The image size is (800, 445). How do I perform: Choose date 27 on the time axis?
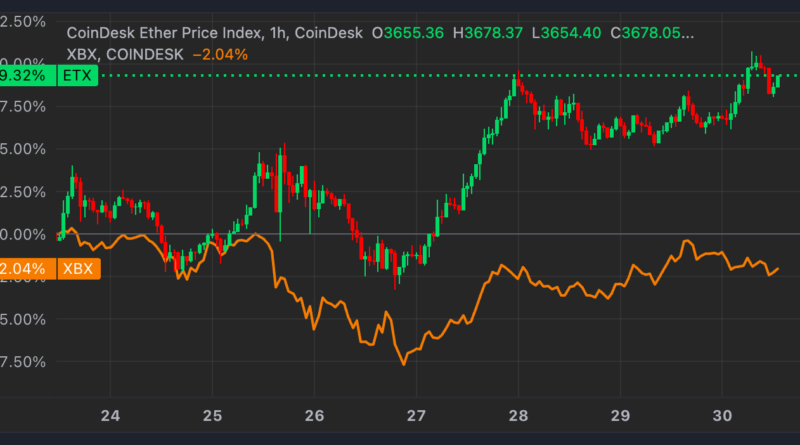[416, 415]
